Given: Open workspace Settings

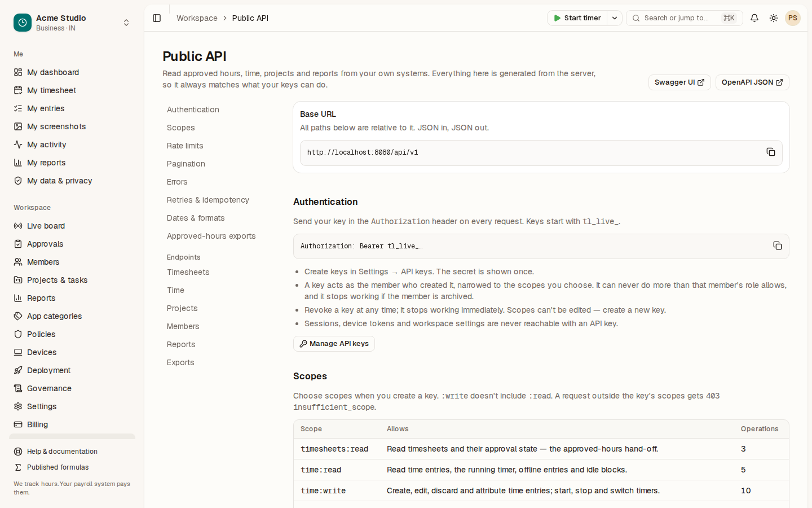Looking at the screenshot, I should [x=72, y=406].
